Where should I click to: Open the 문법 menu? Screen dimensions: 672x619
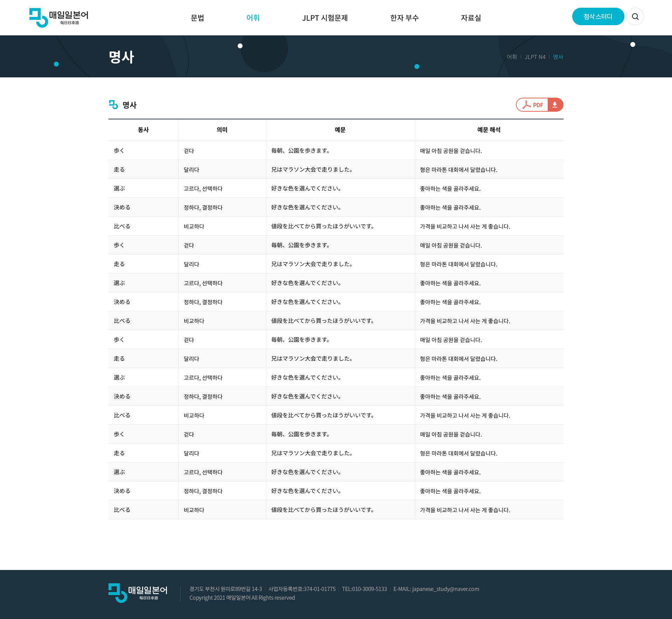tap(197, 18)
